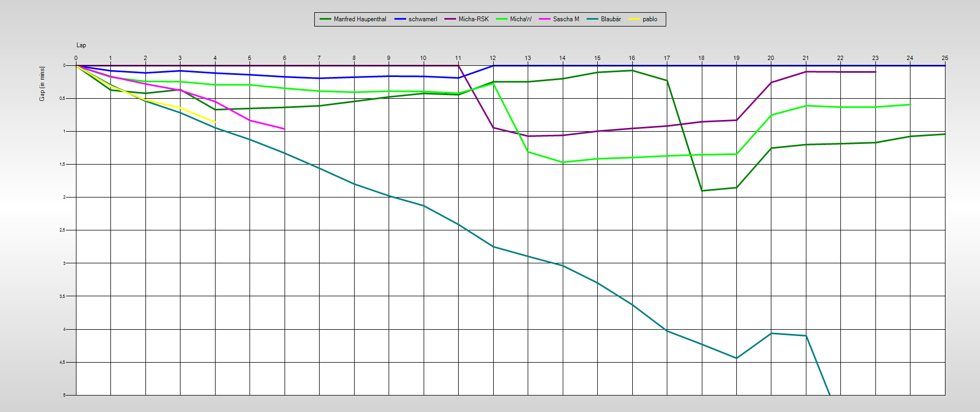Click the purple Micha-RSK legend swatch
This screenshot has width=980, height=412.
coord(450,19)
